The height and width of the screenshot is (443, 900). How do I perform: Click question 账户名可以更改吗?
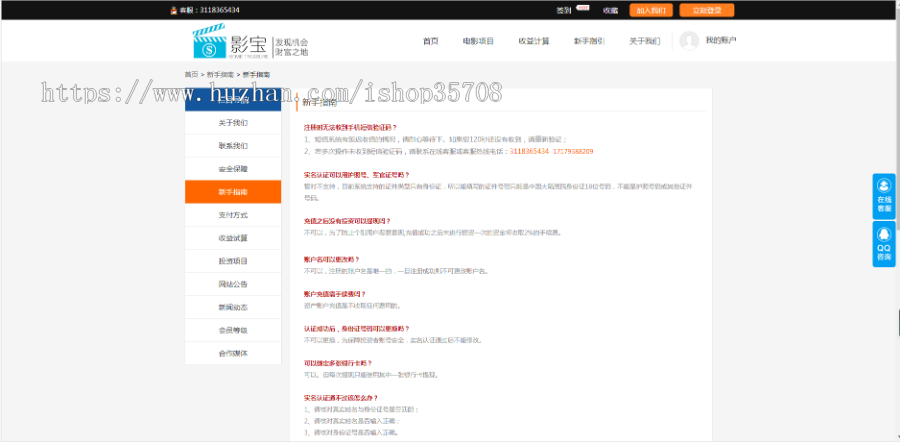332,259
